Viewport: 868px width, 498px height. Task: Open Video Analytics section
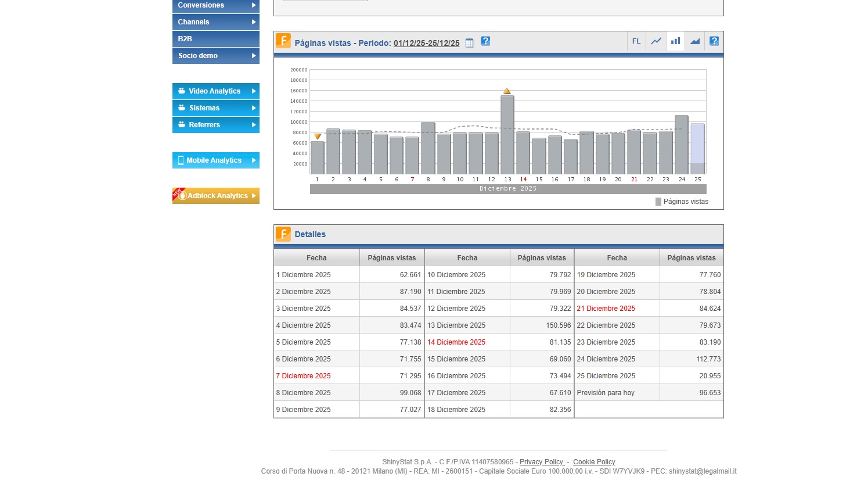click(x=215, y=91)
